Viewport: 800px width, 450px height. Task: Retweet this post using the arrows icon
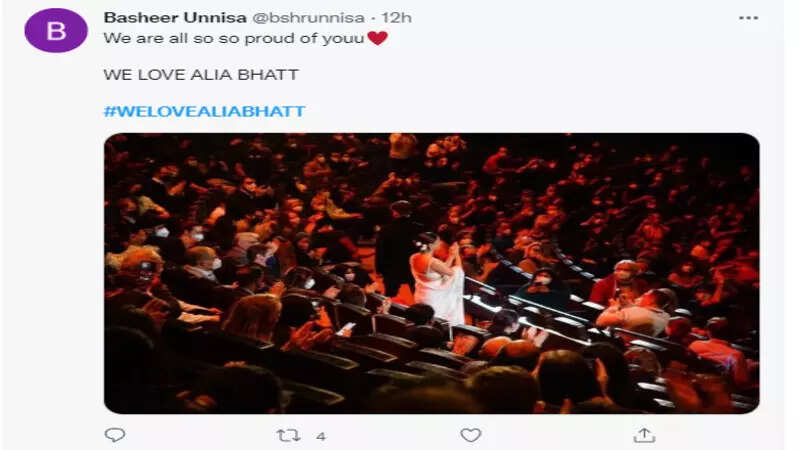(288, 435)
